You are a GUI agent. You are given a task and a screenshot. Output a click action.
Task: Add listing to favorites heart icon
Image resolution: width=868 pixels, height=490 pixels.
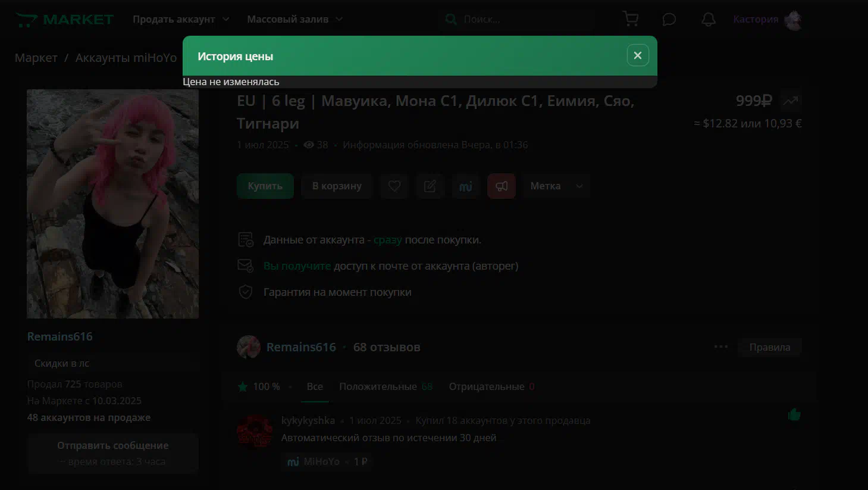[394, 186]
